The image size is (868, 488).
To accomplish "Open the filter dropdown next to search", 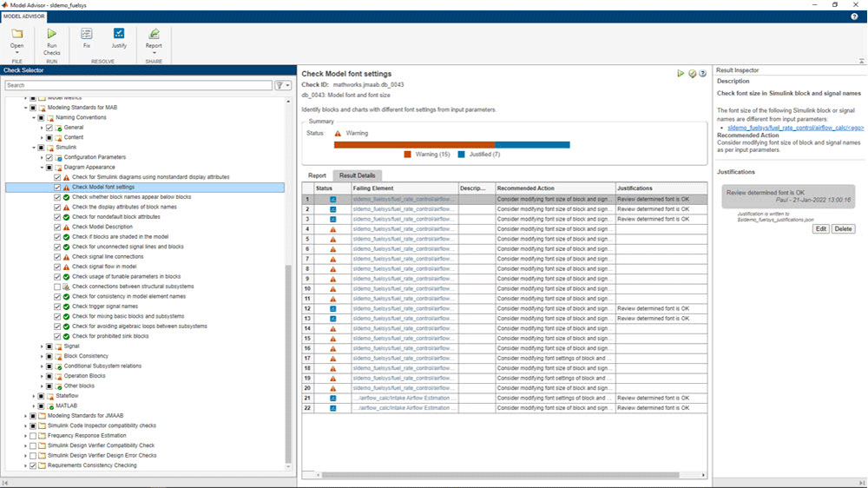I will point(282,86).
